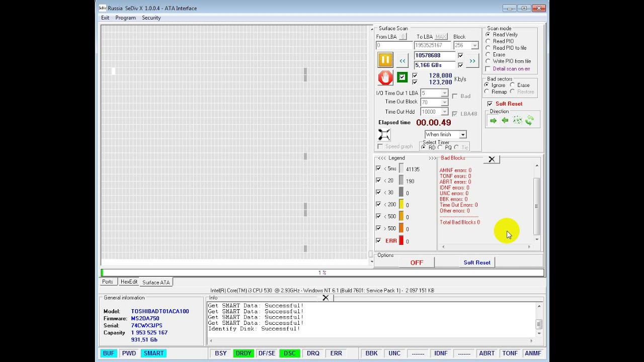Open the Time Out Hdd dropdown

tap(444, 112)
